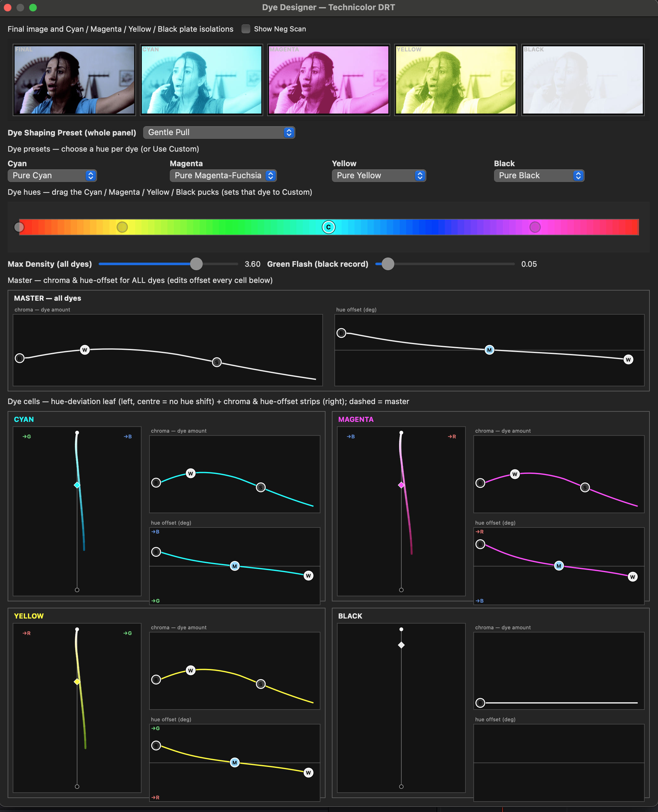Screen dimensions: 658x812
Task: Open the Magenta dye preset dropdown
Action: (223, 175)
